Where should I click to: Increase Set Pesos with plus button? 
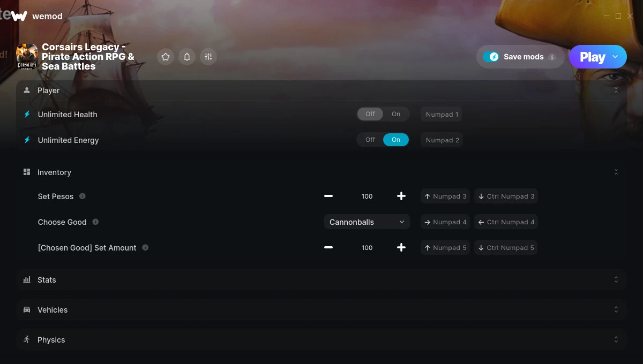pos(401,196)
